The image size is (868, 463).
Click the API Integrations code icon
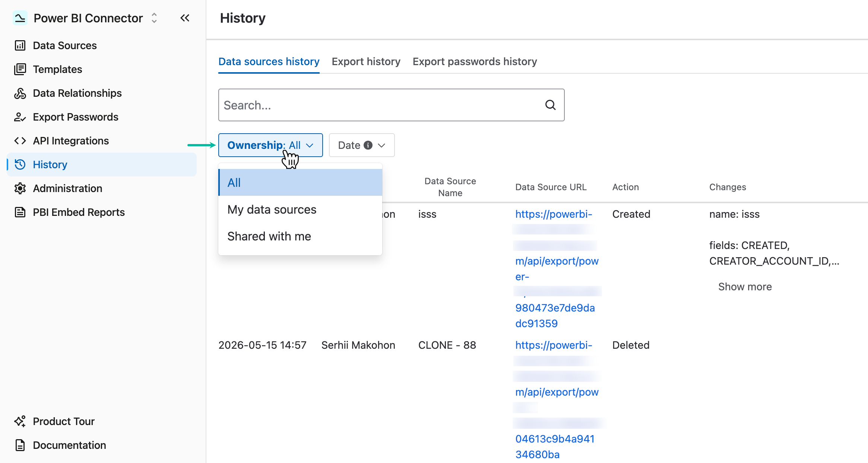coord(20,141)
